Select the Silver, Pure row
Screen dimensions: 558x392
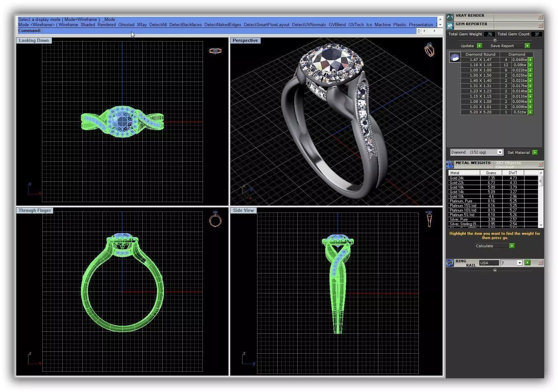493,219
